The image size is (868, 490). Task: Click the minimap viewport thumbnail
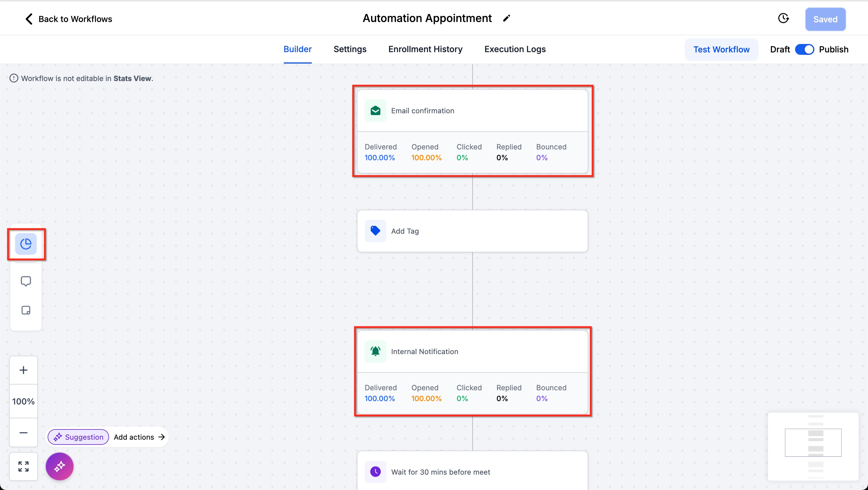click(x=813, y=442)
